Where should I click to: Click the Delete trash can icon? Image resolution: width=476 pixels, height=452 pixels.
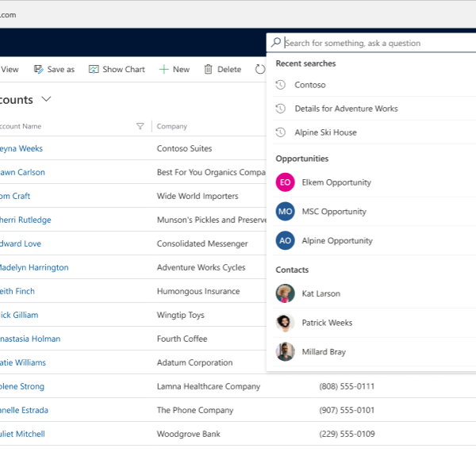click(208, 70)
